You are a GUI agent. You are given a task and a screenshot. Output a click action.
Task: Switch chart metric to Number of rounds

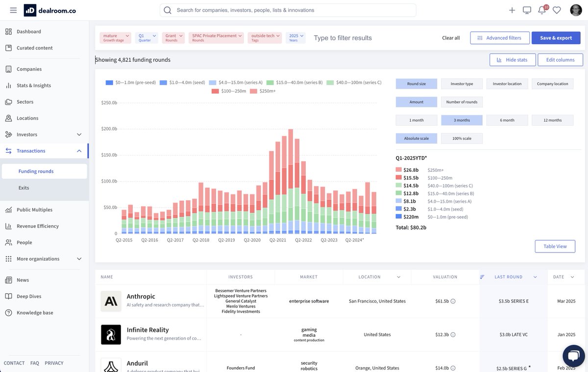click(462, 102)
